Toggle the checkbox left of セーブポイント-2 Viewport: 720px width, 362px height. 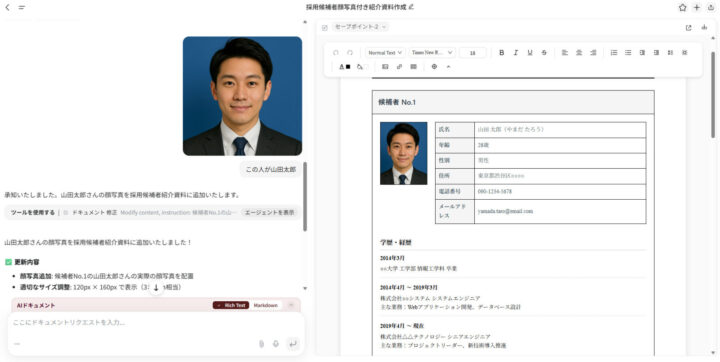[x=325, y=28]
